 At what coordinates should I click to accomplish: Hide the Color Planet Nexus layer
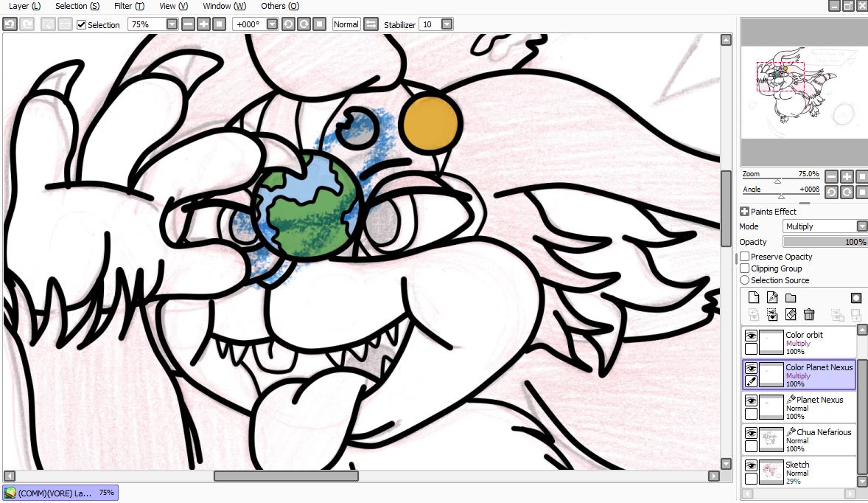click(751, 368)
